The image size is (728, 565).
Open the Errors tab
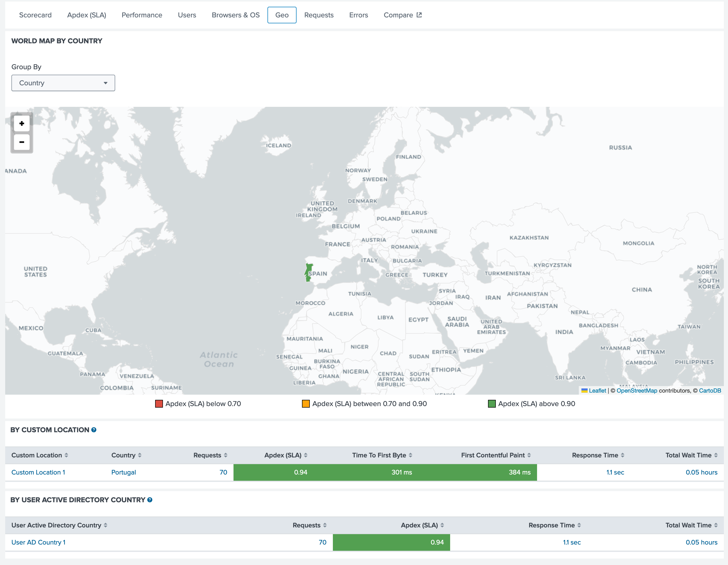coord(358,15)
